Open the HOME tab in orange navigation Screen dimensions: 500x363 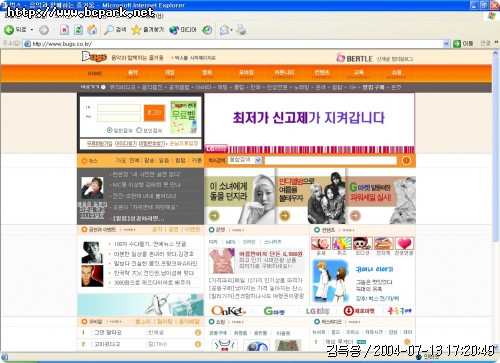coord(95,74)
